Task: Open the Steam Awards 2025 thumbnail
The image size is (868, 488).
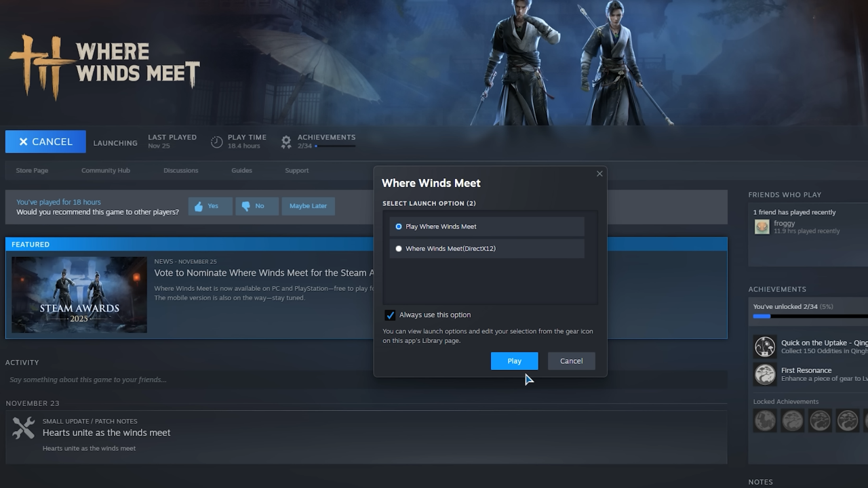Action: point(79,295)
